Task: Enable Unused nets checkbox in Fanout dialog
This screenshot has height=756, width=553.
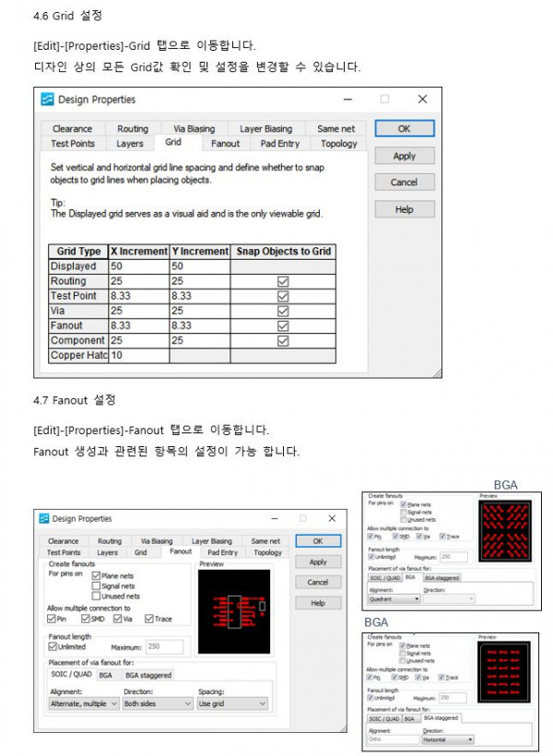Action: pyautogui.click(x=96, y=596)
